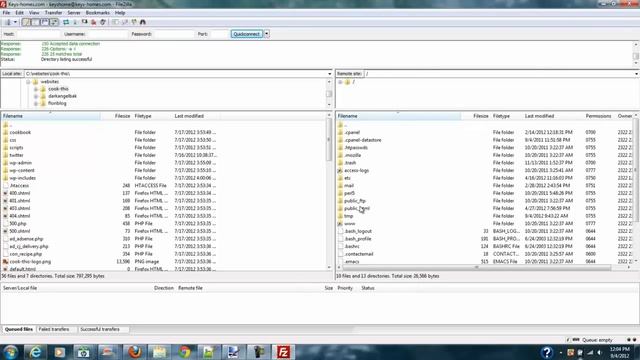
Task: Open the Help menu
Action: (x=120, y=13)
